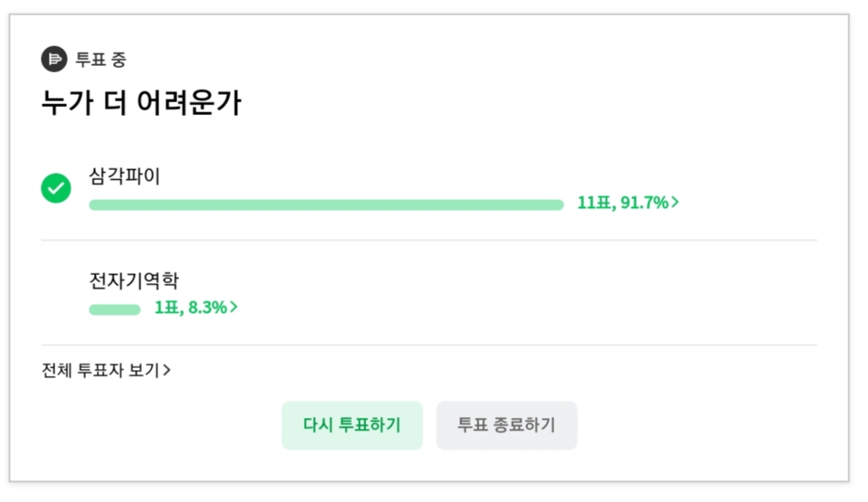Click the chevron after 전체 투표자 보기
The width and height of the screenshot is (868, 502).
click(166, 370)
